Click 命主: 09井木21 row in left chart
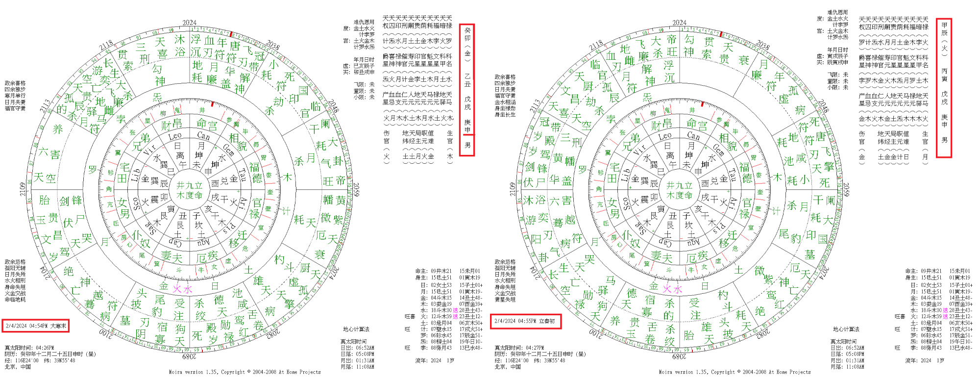Screen dimensions: 980x379 tap(448, 271)
